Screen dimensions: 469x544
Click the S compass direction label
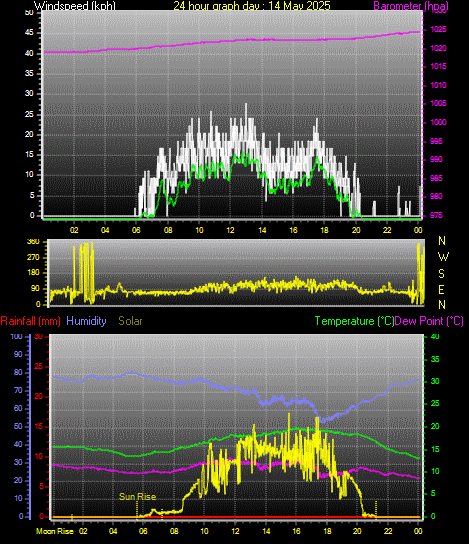[441, 274]
